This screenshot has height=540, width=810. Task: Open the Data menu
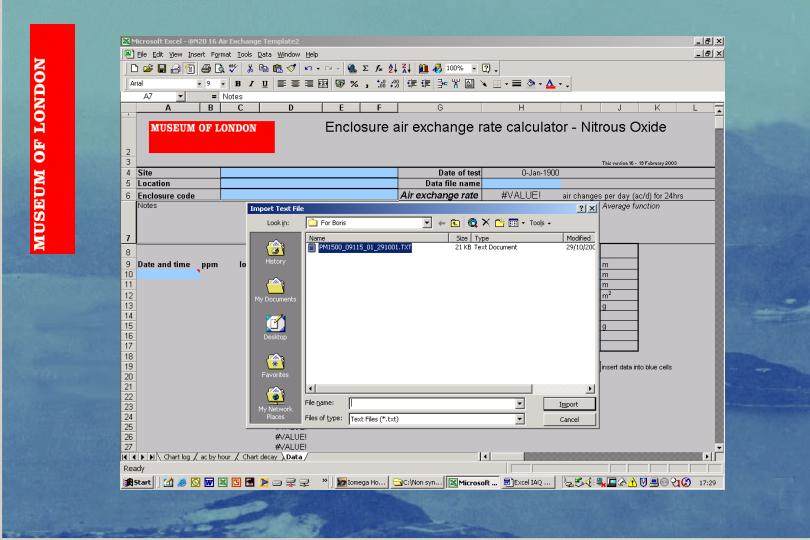click(x=264, y=54)
